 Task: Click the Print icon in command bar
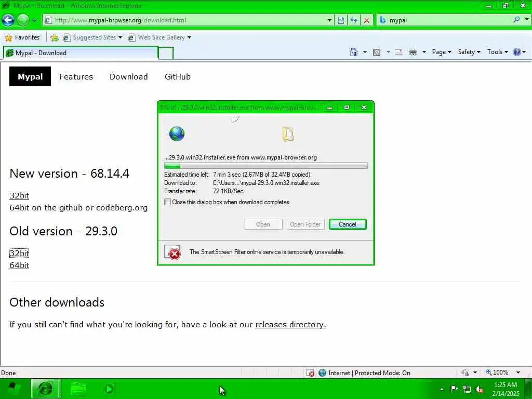(x=413, y=52)
